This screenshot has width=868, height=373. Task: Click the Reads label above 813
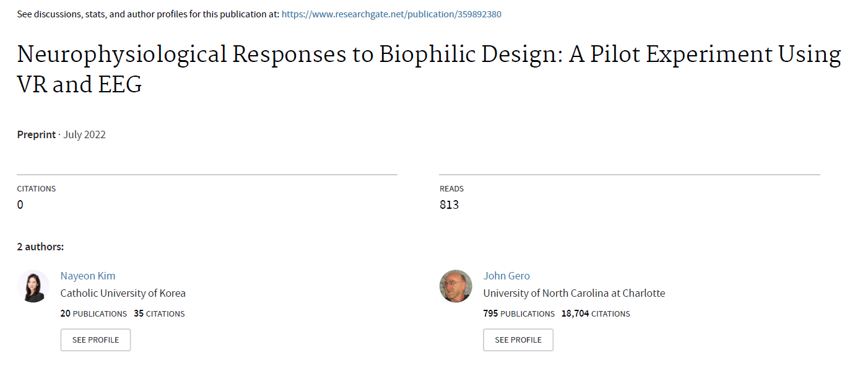point(451,188)
